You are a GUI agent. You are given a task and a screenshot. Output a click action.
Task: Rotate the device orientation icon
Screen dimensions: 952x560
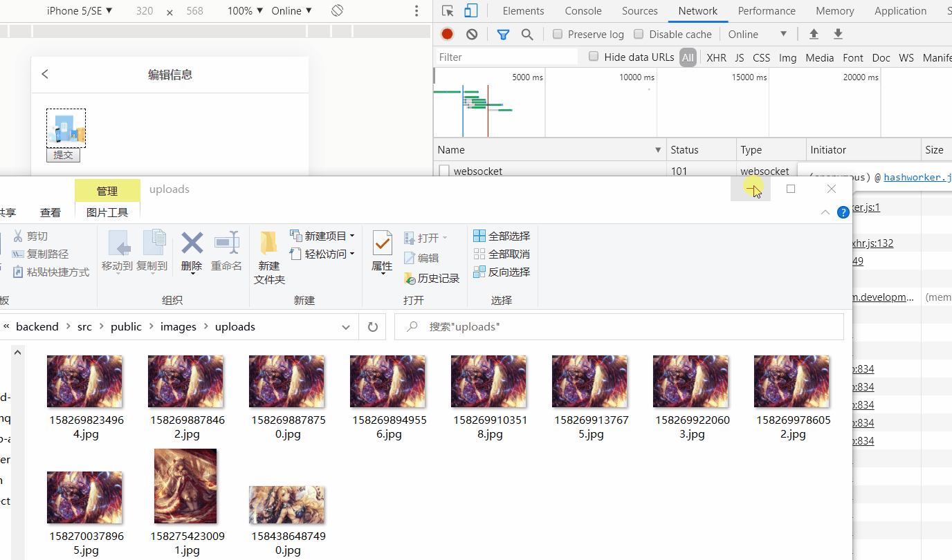pos(337,11)
